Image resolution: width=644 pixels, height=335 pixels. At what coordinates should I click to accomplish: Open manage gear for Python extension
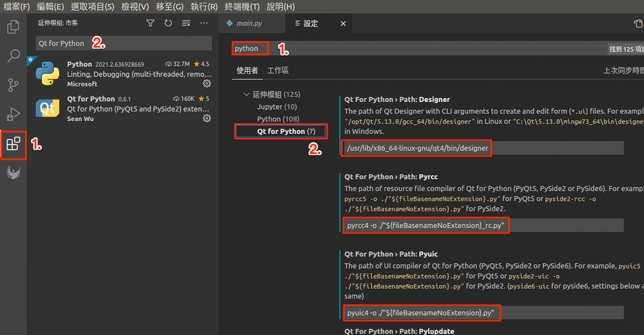point(206,84)
